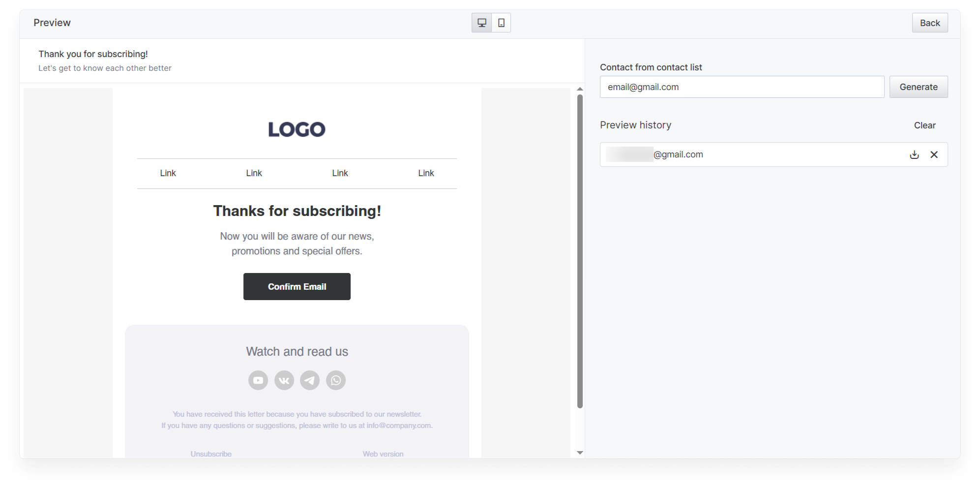The image size is (980, 488).
Task: Switch to mobile preview mode
Action: (501, 23)
